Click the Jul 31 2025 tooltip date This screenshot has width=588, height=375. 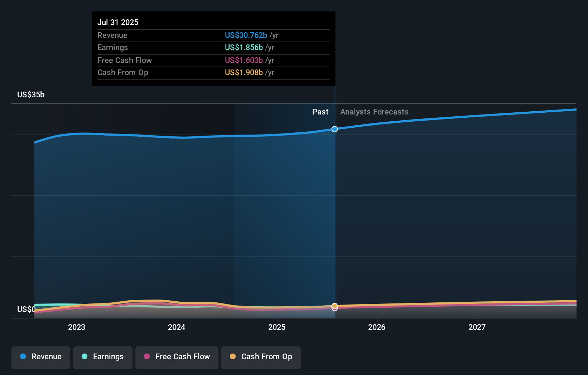(118, 22)
